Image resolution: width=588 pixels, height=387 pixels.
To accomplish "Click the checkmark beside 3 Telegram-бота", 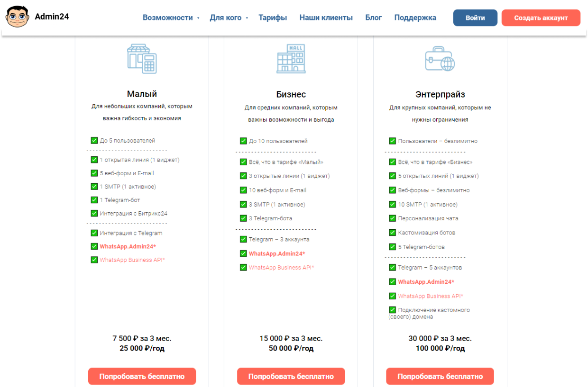I will click(x=243, y=218).
